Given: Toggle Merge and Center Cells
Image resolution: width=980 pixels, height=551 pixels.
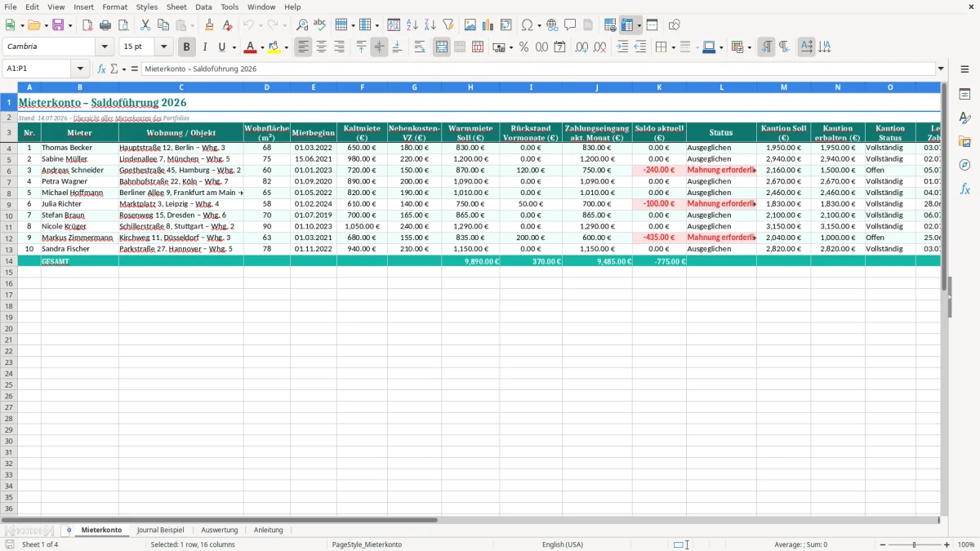Looking at the screenshot, I should tap(442, 47).
